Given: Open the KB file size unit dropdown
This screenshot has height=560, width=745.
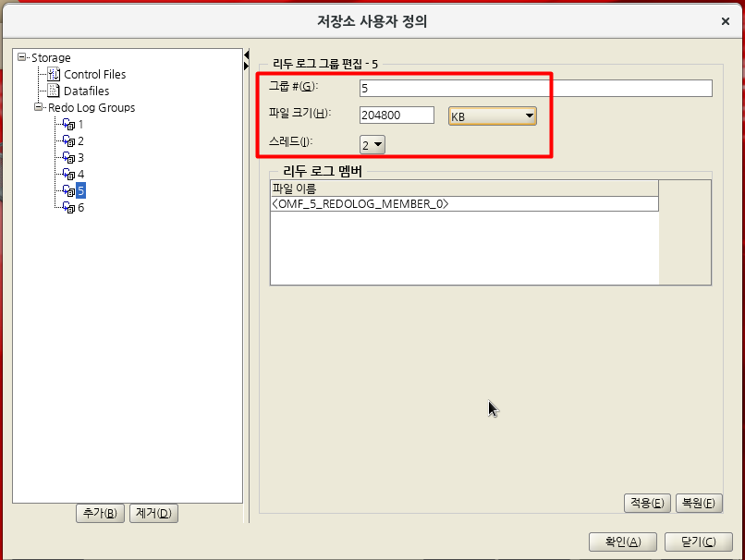Looking at the screenshot, I should coord(493,116).
